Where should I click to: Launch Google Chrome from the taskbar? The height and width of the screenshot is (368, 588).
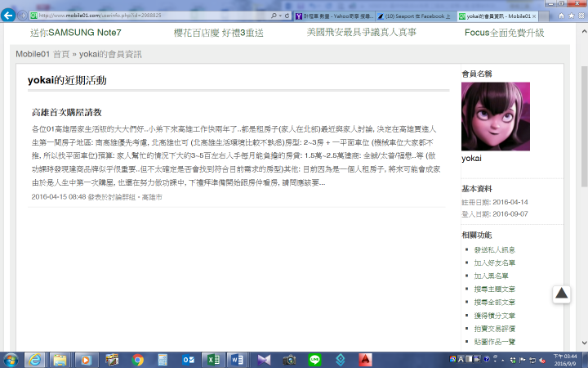click(138, 360)
